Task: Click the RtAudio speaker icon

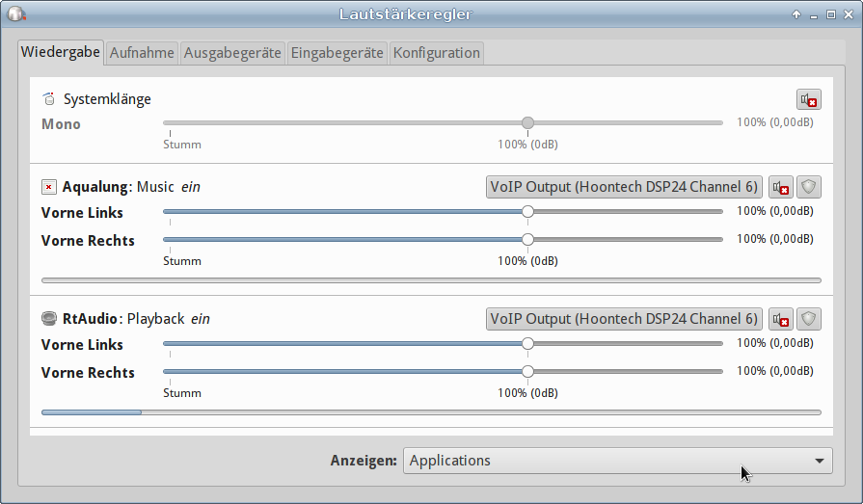Action: coord(49,319)
